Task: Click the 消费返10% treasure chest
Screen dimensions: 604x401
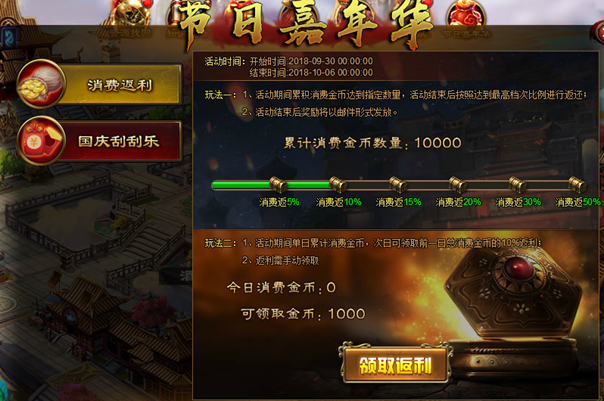Action: pyautogui.click(x=338, y=184)
